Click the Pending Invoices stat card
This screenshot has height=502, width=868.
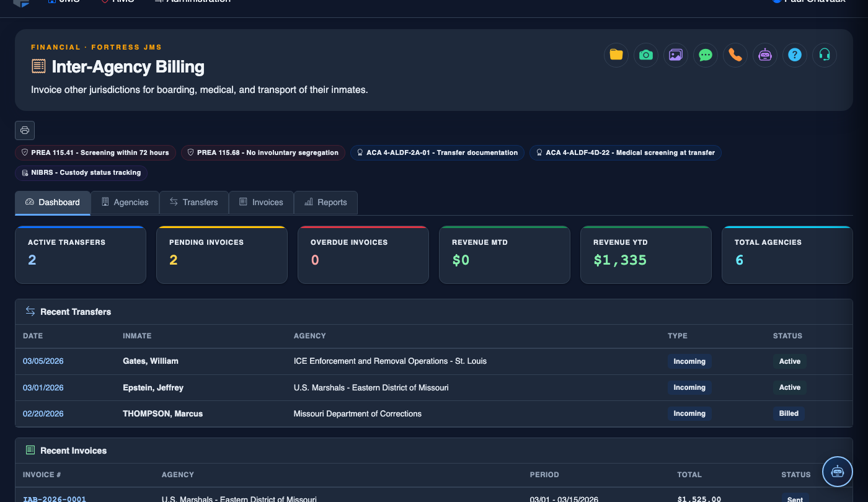click(222, 255)
